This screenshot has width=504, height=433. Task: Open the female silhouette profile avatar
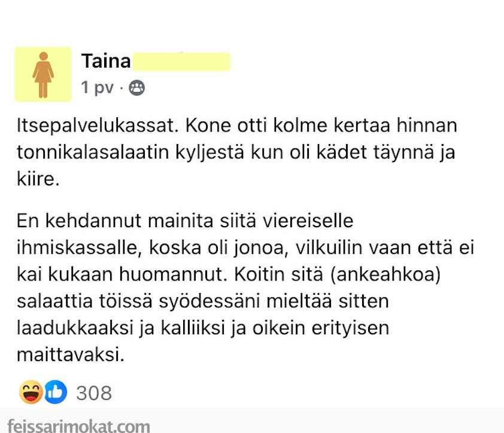click(43, 75)
